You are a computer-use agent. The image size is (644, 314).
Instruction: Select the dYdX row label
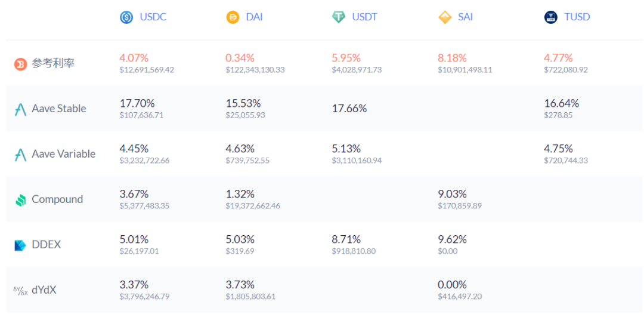coord(44,290)
